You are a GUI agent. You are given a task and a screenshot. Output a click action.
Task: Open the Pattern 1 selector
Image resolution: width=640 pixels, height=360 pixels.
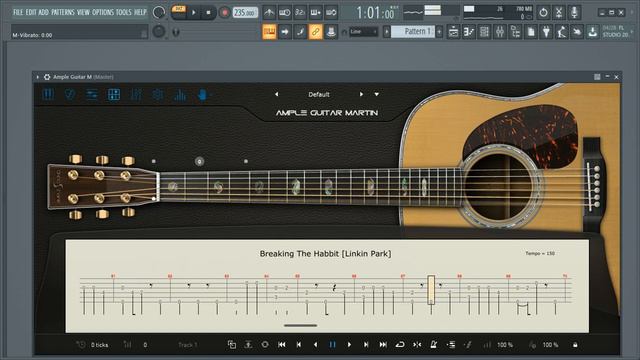(x=413, y=31)
